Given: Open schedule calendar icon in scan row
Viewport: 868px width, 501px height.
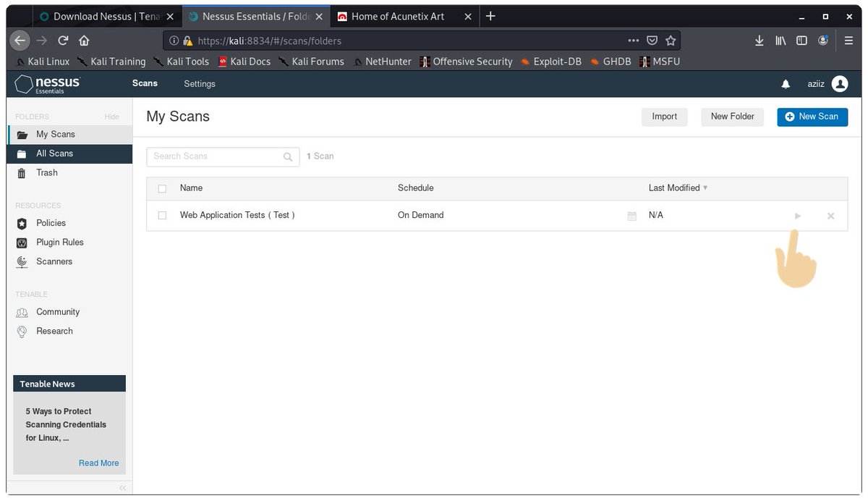Looking at the screenshot, I should pyautogui.click(x=632, y=216).
